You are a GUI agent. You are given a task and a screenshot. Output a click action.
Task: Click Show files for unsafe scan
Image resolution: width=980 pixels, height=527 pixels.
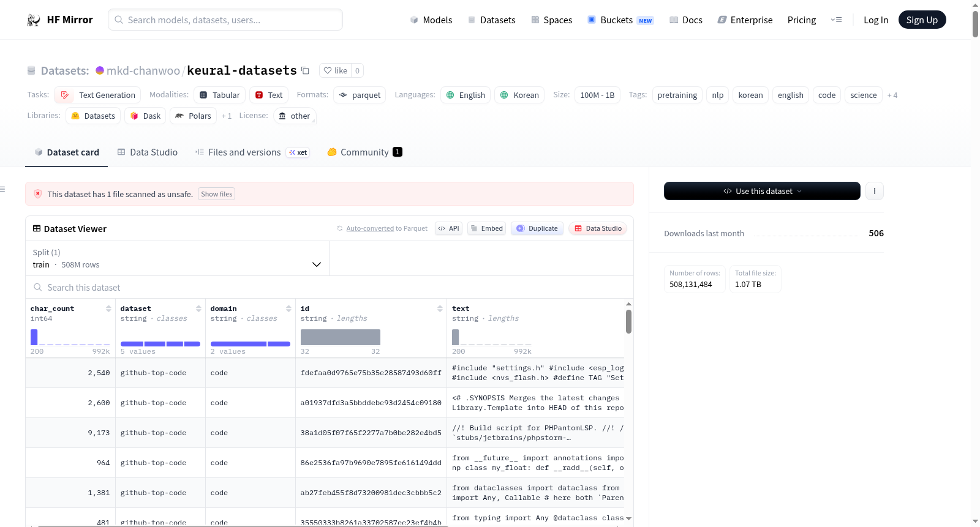[x=217, y=194]
